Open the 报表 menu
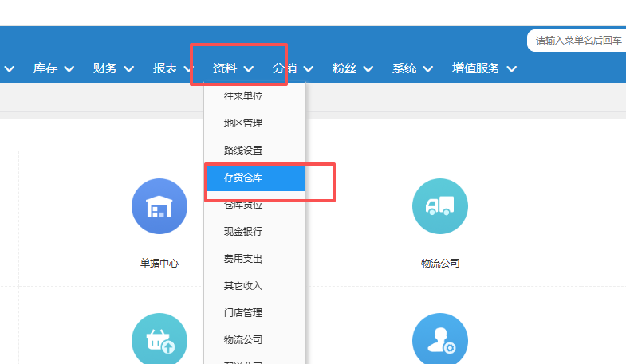This screenshot has width=626, height=364. 165,68
